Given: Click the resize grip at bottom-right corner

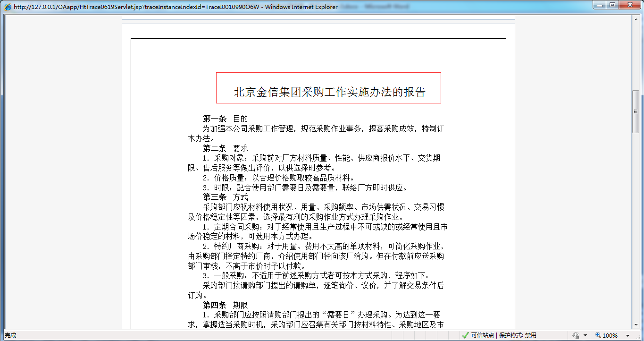Looking at the screenshot, I should click(x=639, y=337).
